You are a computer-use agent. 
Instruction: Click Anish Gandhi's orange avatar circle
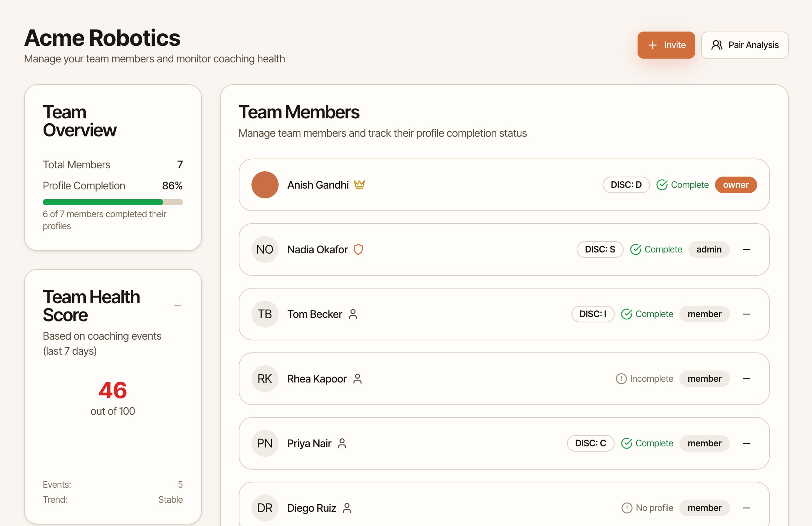click(265, 185)
